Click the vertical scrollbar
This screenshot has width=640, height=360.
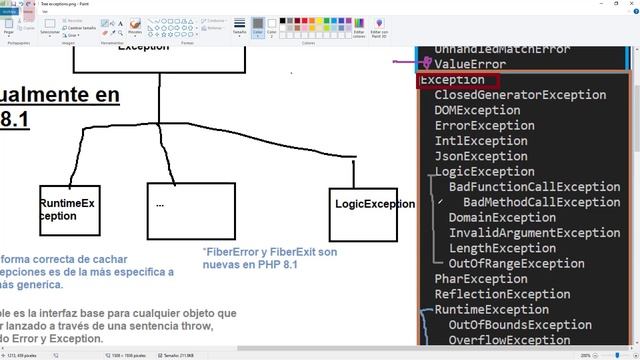pyautogui.click(x=637, y=118)
